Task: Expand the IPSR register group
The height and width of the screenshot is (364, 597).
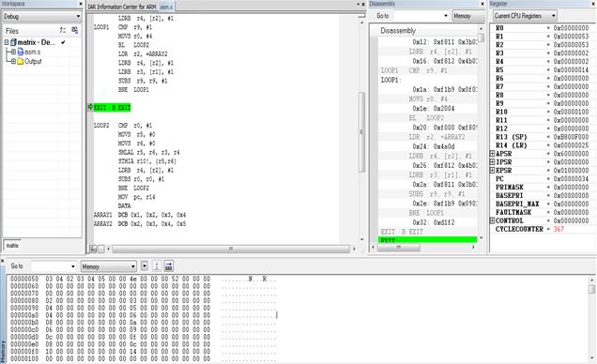Action: [x=492, y=162]
